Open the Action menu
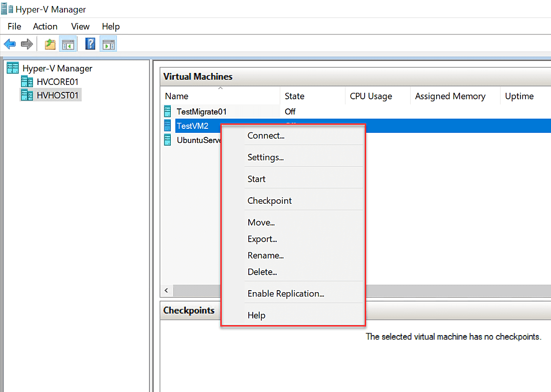This screenshot has height=392, width=551. 45,26
